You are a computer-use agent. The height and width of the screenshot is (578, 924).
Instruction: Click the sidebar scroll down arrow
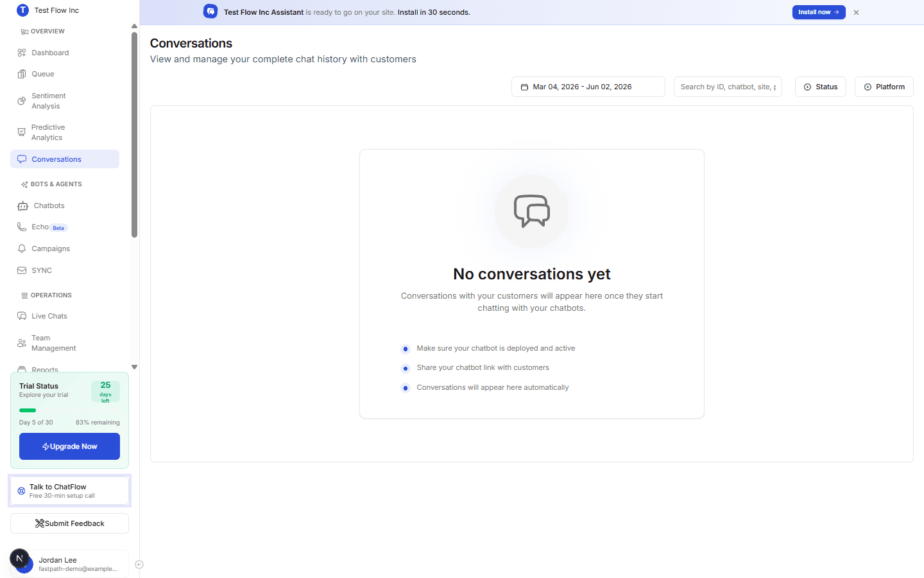click(134, 367)
